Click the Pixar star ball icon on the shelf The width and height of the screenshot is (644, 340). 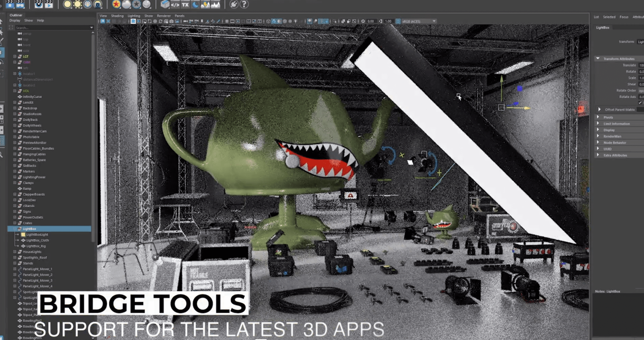pos(115,5)
